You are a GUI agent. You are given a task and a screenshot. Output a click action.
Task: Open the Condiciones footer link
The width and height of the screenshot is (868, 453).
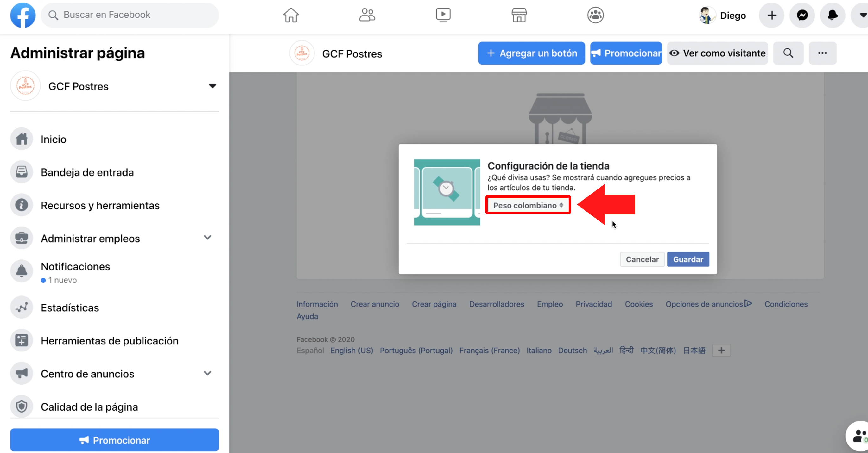tap(786, 304)
